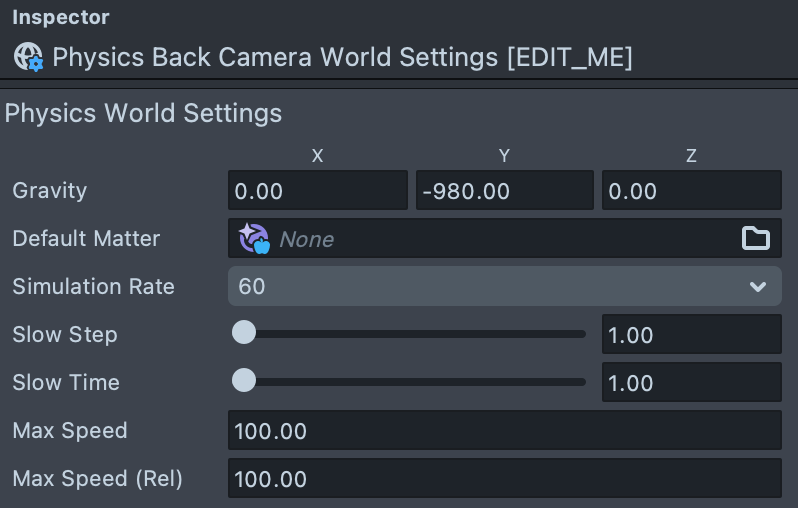Click the Max Speed input field
The width and height of the screenshot is (798, 508).
point(504,431)
